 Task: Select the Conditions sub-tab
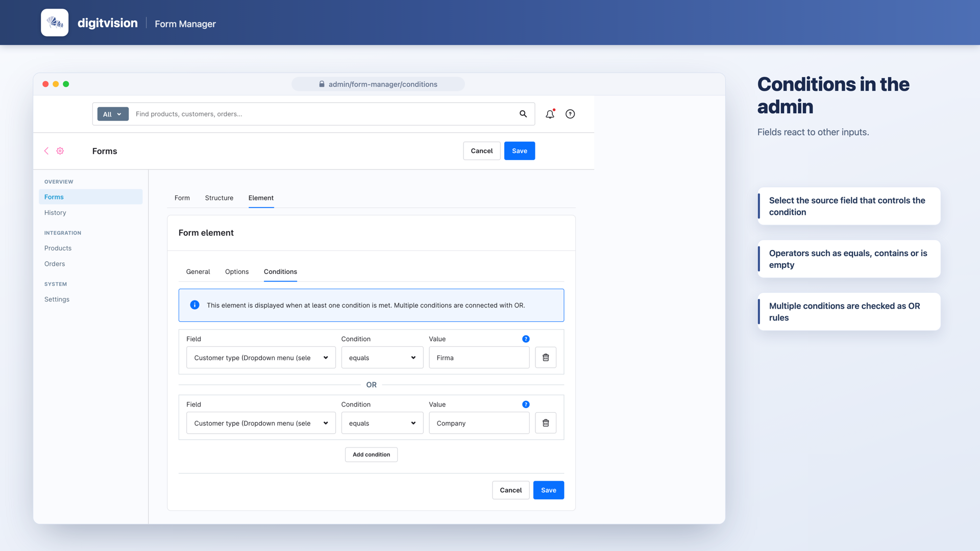pyautogui.click(x=280, y=271)
